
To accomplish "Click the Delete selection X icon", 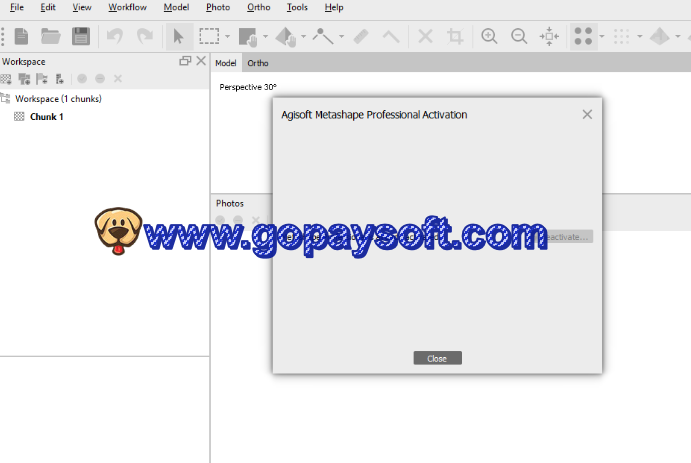I will [425, 36].
